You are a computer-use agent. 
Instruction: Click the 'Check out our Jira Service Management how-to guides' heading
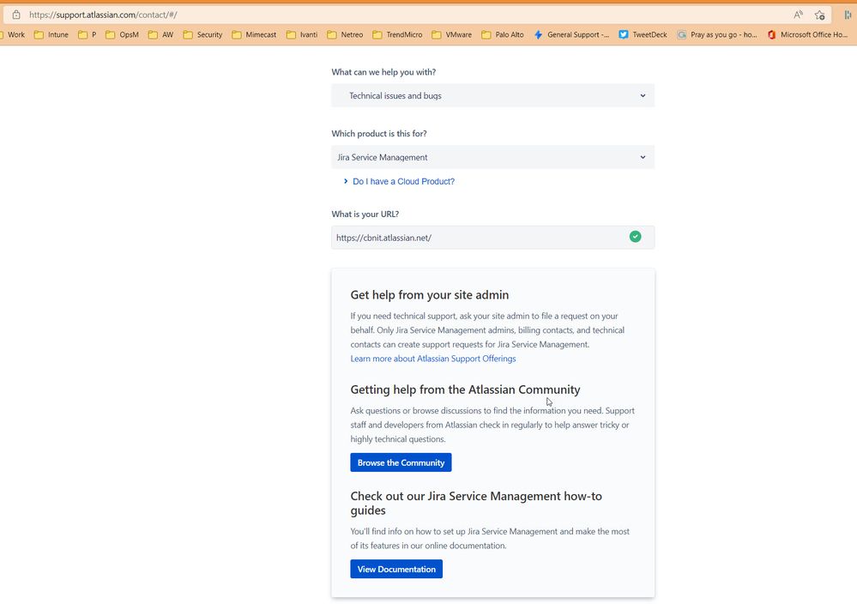(x=476, y=503)
